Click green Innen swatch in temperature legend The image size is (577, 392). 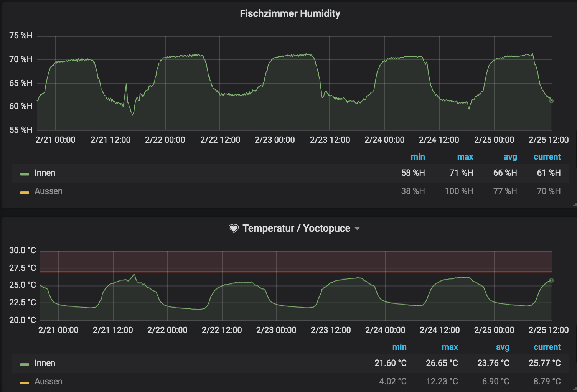[25, 364]
